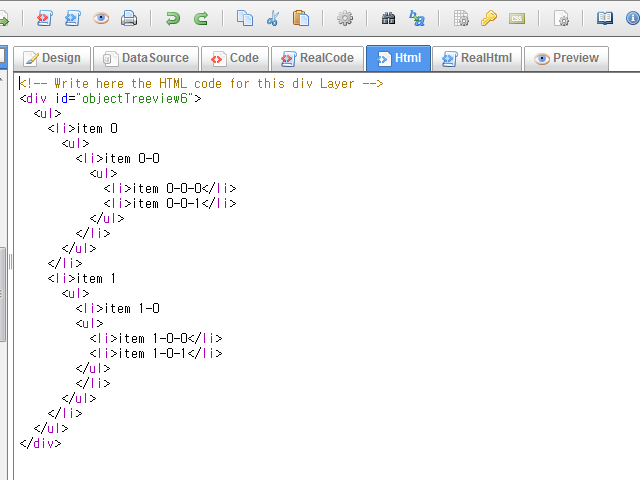This screenshot has width=640, height=480.
Task: Open help with the book icon
Action: [x=605, y=18]
